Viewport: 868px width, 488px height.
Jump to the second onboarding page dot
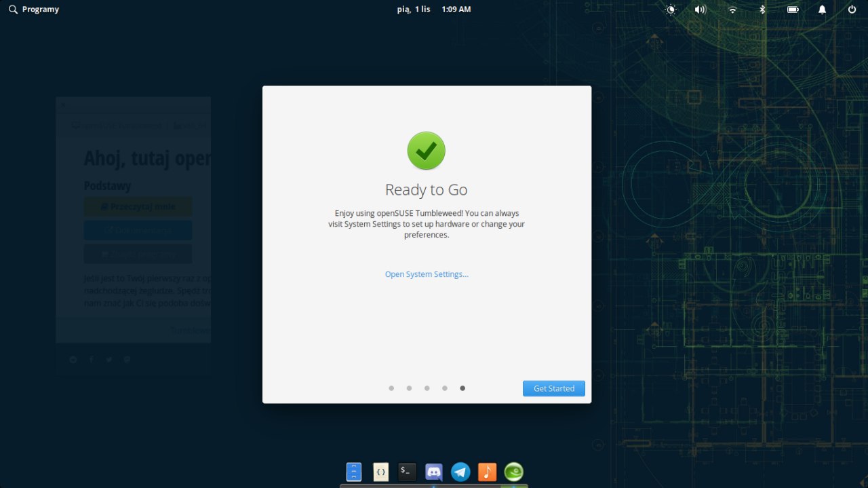click(x=409, y=388)
